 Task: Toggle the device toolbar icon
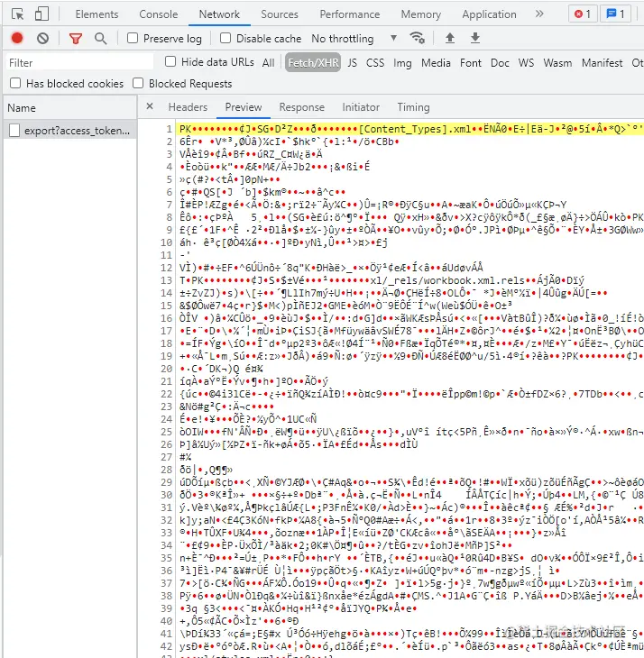[x=41, y=14]
